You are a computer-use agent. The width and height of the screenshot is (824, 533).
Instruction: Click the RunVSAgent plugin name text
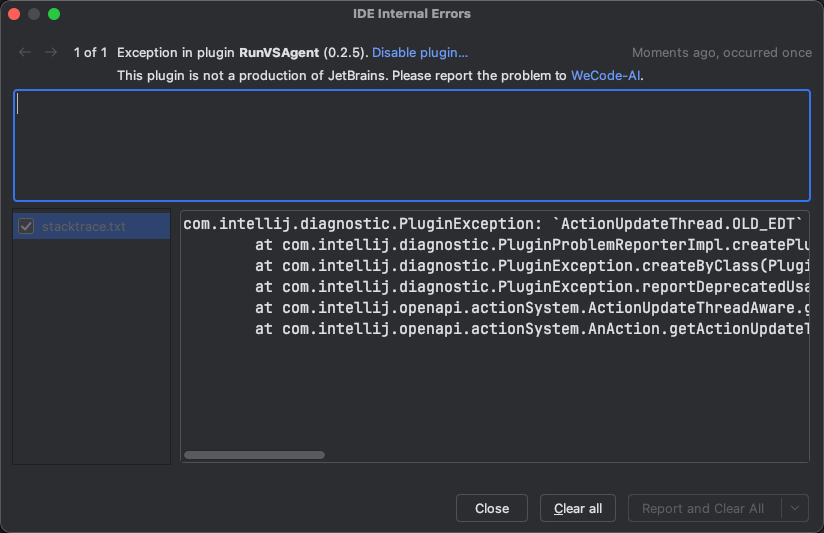(x=279, y=53)
